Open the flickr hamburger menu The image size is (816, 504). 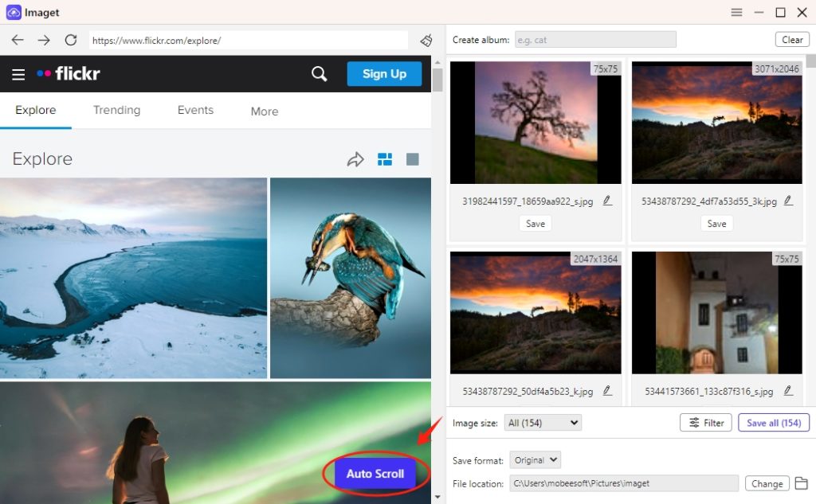point(18,73)
